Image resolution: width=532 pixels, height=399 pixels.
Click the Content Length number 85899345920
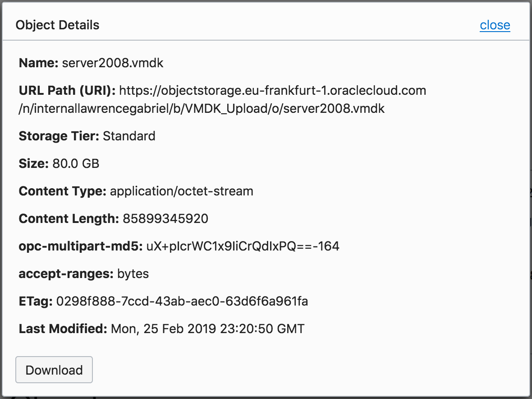tap(165, 219)
